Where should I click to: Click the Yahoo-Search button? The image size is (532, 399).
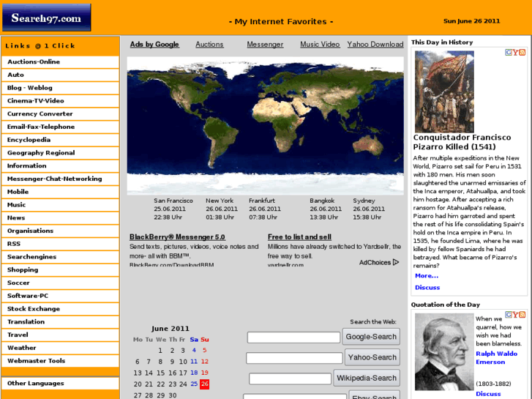click(x=372, y=357)
